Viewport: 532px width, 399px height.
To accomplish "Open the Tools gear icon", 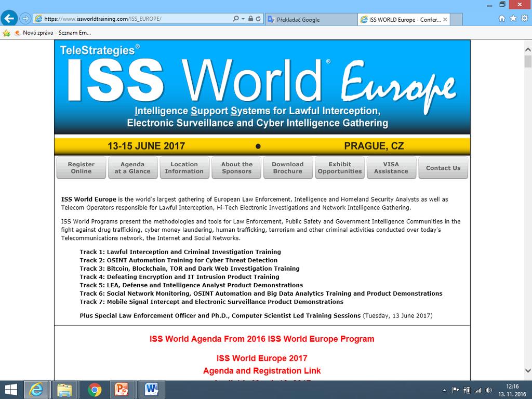I will click(x=525, y=18).
